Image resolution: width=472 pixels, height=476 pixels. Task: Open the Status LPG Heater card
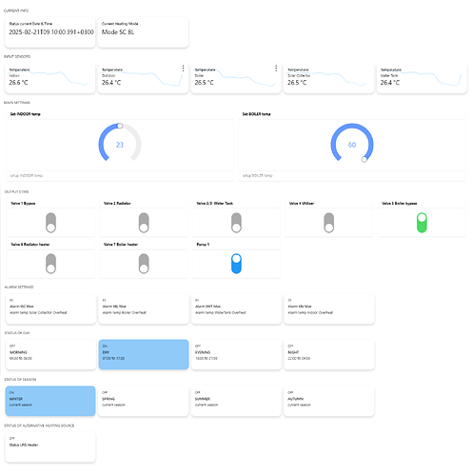50,446
